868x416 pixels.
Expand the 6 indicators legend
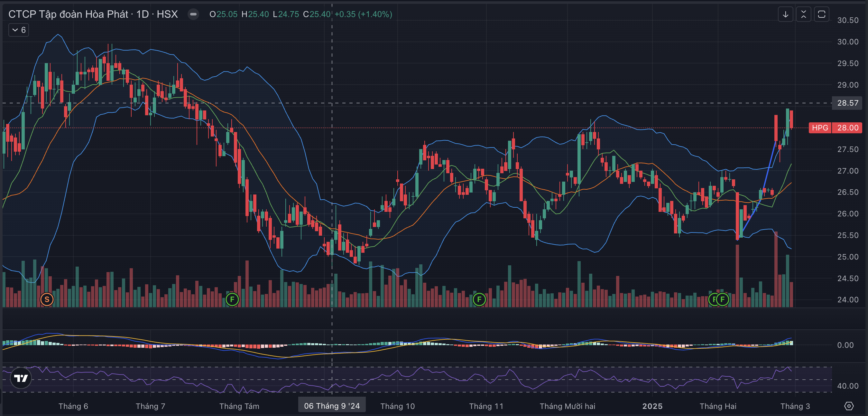tap(19, 30)
